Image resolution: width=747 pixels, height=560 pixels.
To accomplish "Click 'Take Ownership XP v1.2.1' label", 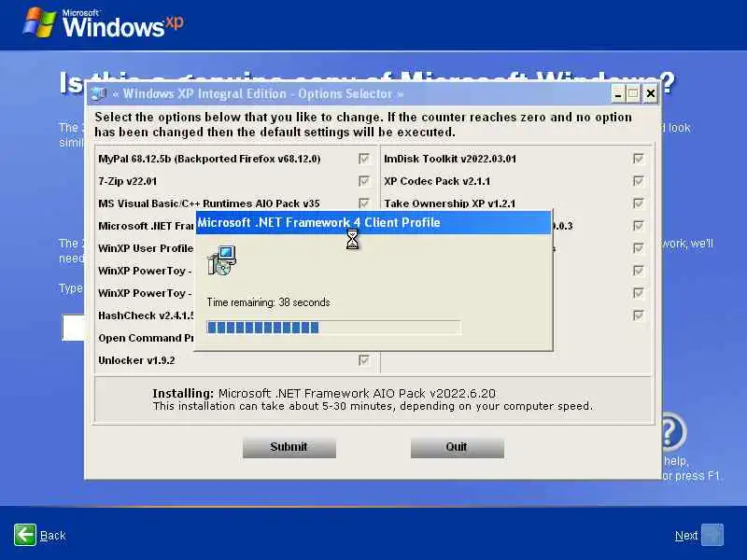I will click(x=449, y=203).
